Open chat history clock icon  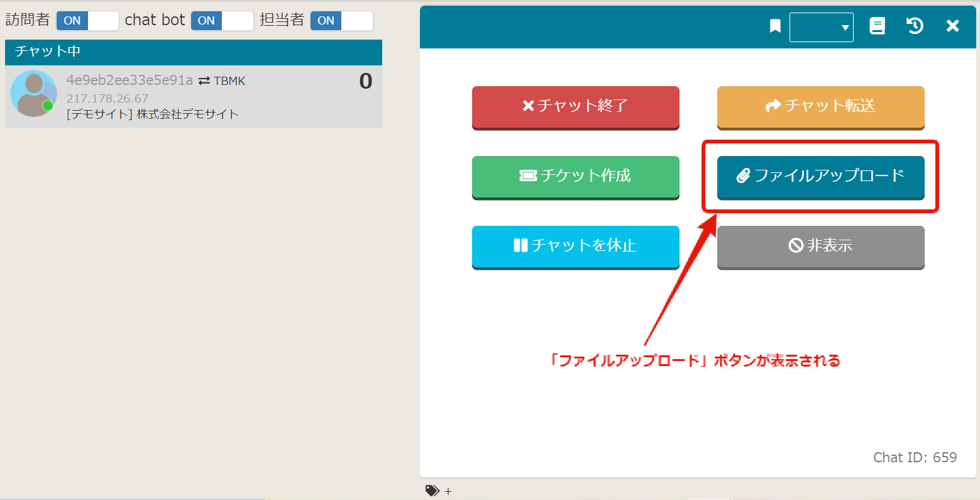click(915, 26)
